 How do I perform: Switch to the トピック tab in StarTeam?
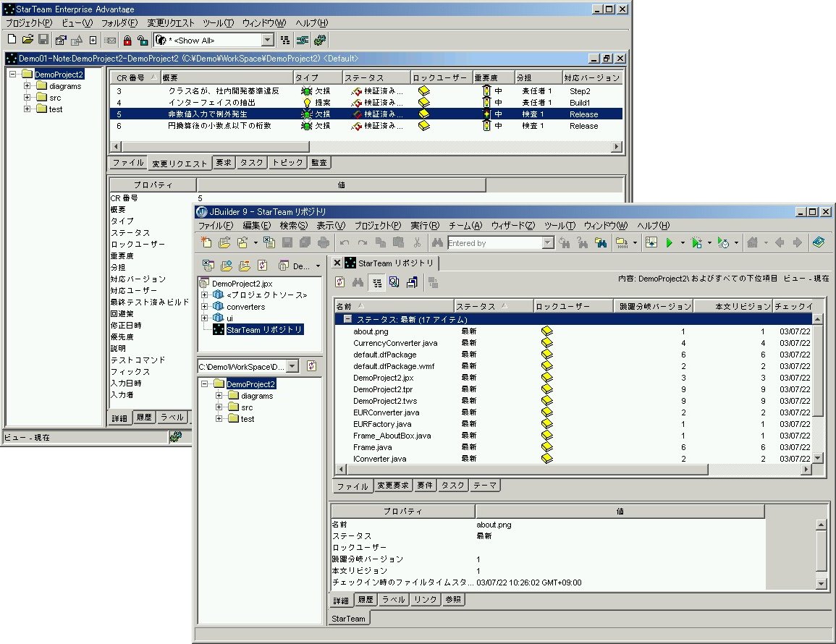click(287, 163)
